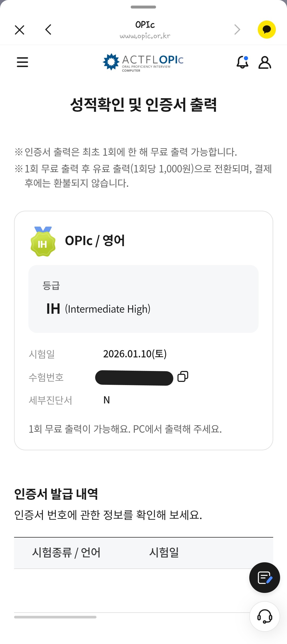Open the headset customer support button
Image resolution: width=287 pixels, height=644 pixels.
click(264, 616)
